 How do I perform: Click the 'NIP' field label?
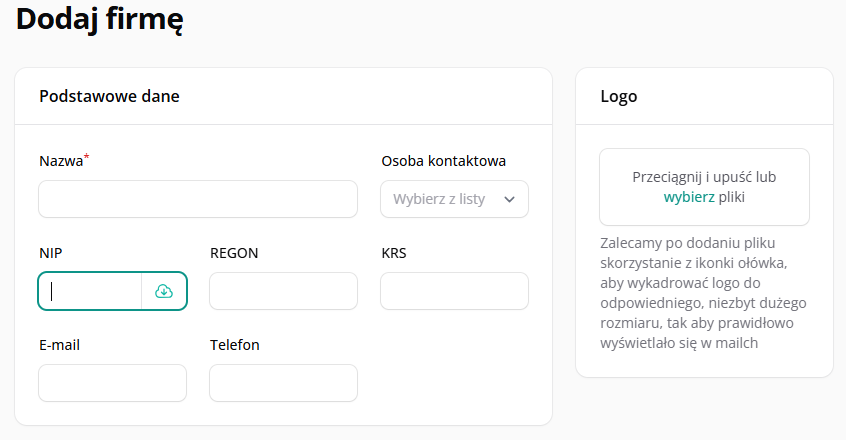click(51, 253)
